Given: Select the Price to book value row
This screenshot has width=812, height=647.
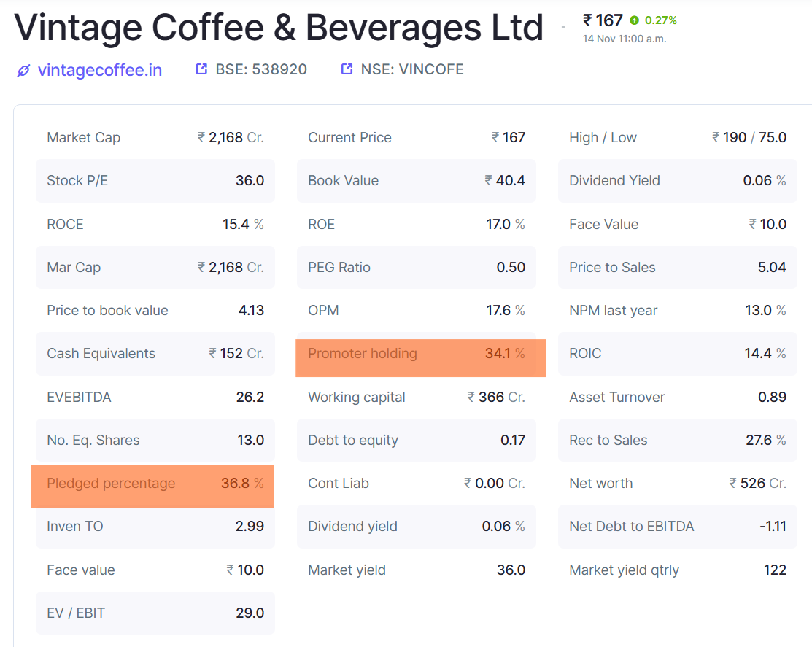Looking at the screenshot, I should pos(155,311).
